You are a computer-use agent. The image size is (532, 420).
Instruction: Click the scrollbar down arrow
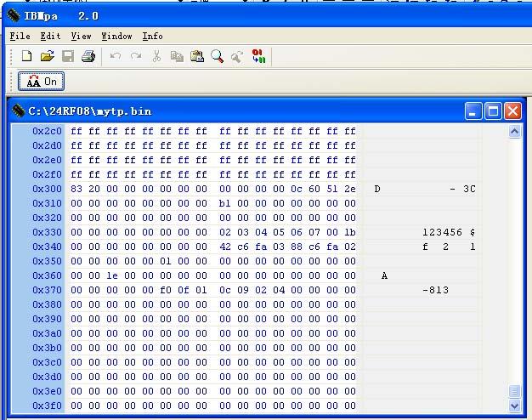pyautogui.click(x=514, y=406)
